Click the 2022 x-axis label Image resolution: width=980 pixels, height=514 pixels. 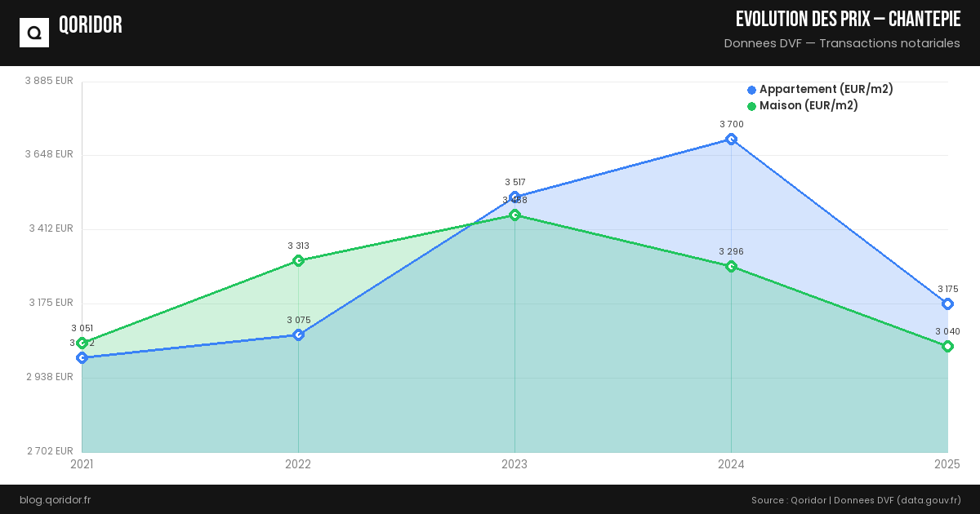pos(298,464)
